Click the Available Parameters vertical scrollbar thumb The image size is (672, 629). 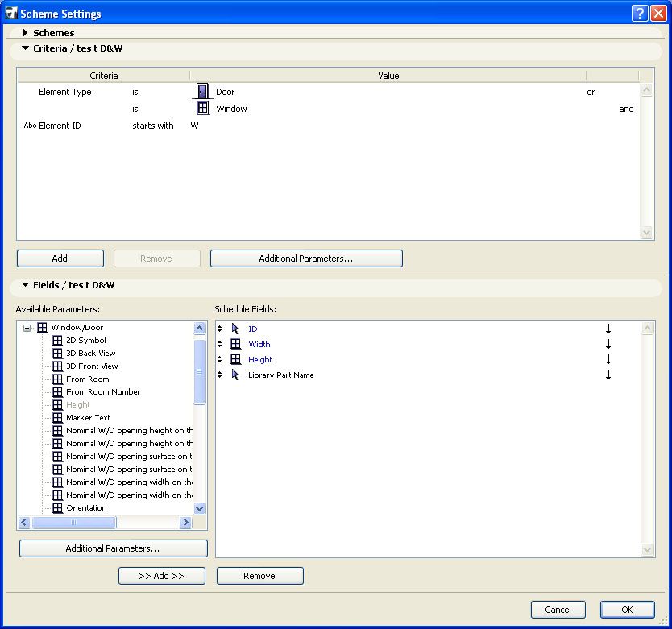click(x=199, y=372)
